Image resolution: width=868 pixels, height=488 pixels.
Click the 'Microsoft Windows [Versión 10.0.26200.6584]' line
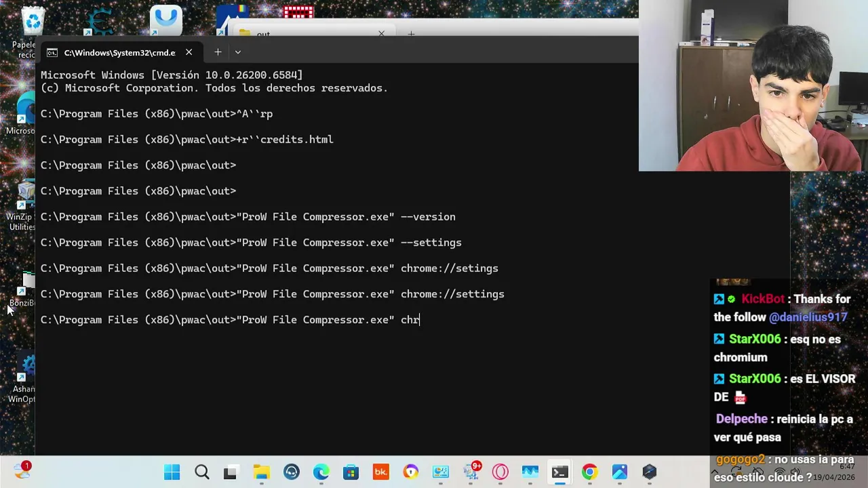click(172, 75)
